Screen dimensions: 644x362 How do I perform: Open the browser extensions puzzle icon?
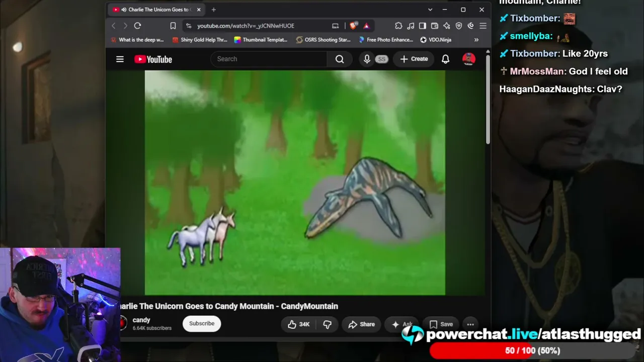pos(398,26)
